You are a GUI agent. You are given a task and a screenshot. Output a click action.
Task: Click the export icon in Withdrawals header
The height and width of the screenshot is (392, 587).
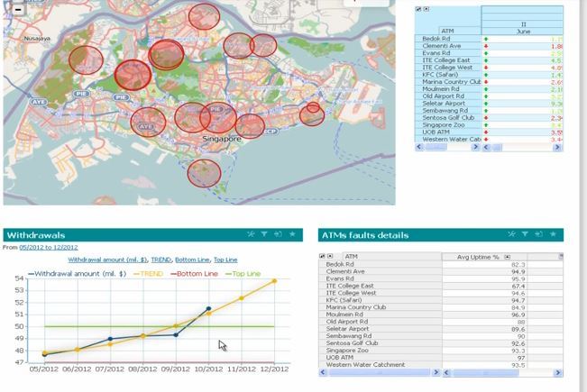278,234
